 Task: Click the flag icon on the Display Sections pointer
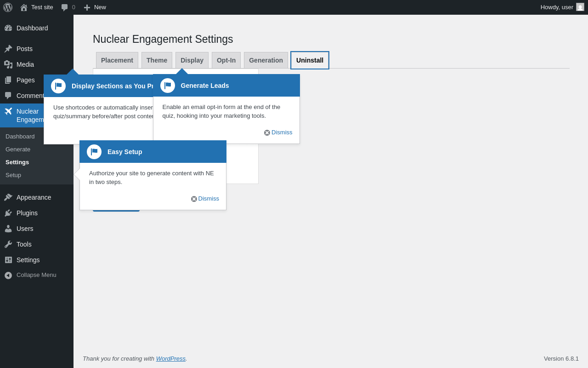(x=58, y=86)
